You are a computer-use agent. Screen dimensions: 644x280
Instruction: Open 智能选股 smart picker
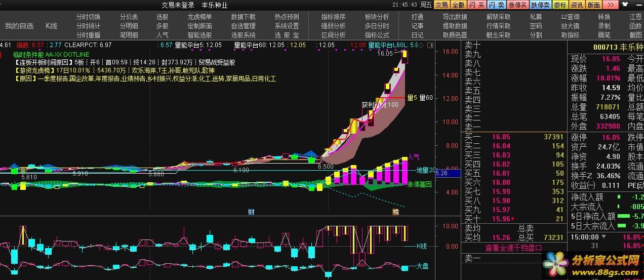pyautogui.click(x=199, y=35)
